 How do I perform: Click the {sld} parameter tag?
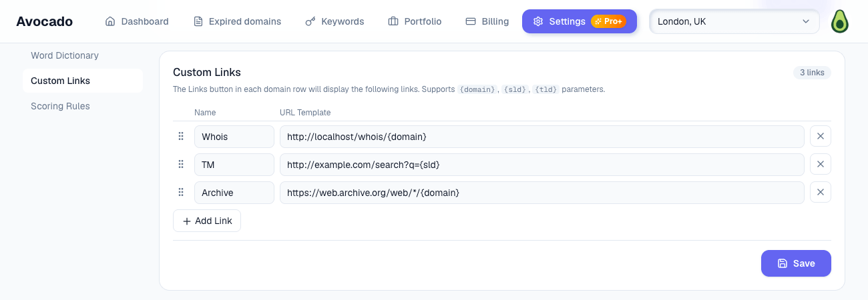tap(515, 89)
